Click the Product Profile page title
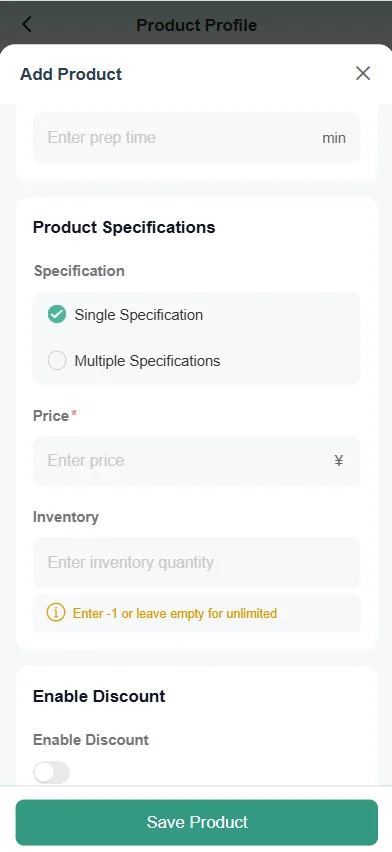392x852 pixels. pos(196,25)
